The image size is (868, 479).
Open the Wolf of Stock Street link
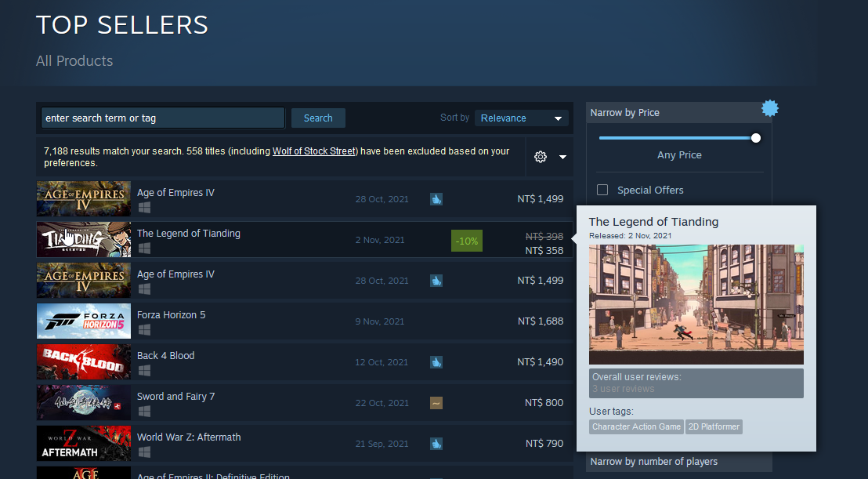(315, 151)
